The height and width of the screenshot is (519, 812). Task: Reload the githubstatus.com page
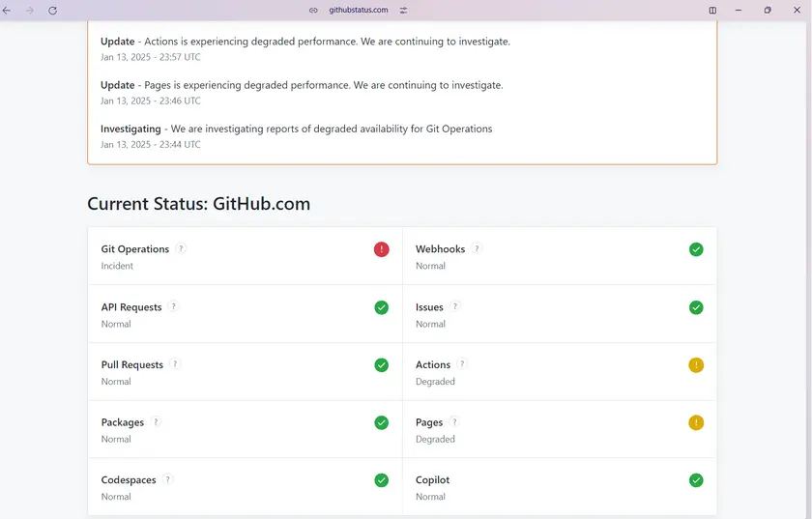[53, 11]
